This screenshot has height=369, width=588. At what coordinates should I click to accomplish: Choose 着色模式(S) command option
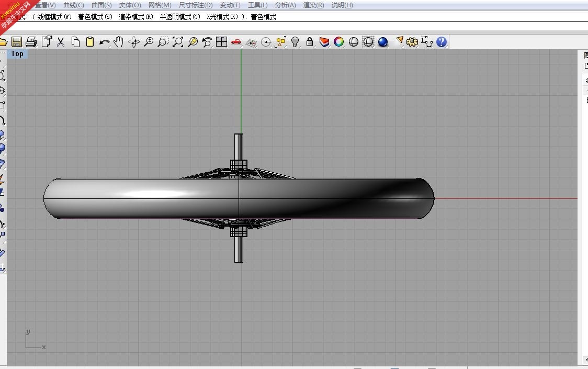[x=95, y=17]
